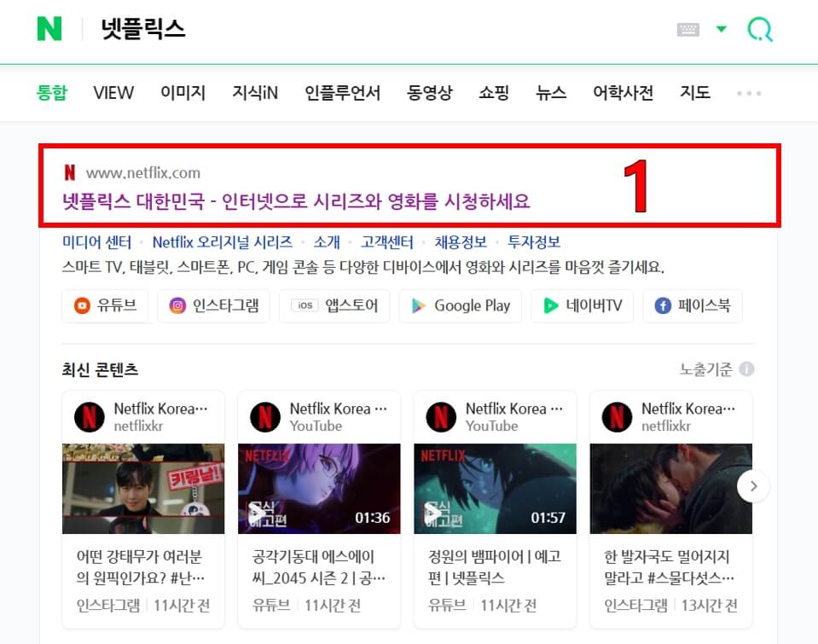
Task: Click the Google Play button
Action: click(x=461, y=306)
